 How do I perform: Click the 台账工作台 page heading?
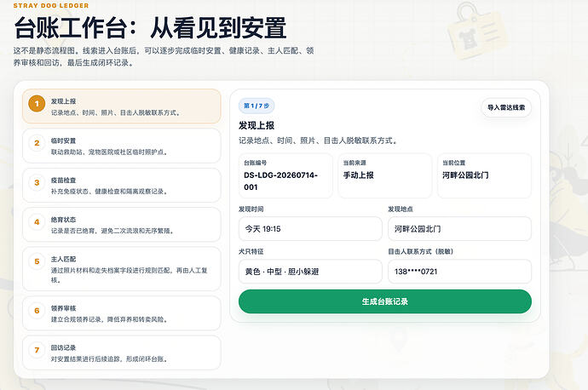[x=150, y=28]
